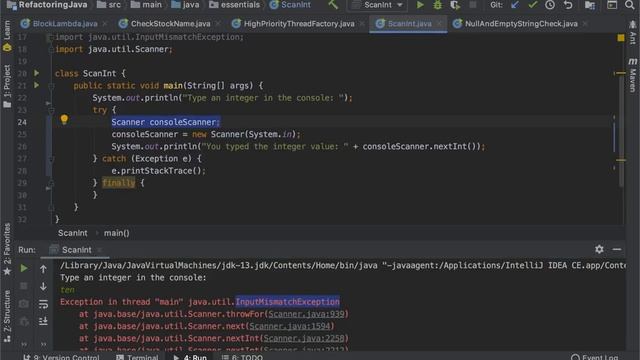The image size is (640, 360).
Task: Open the 6: TODO tool tab
Action: [x=242, y=357]
